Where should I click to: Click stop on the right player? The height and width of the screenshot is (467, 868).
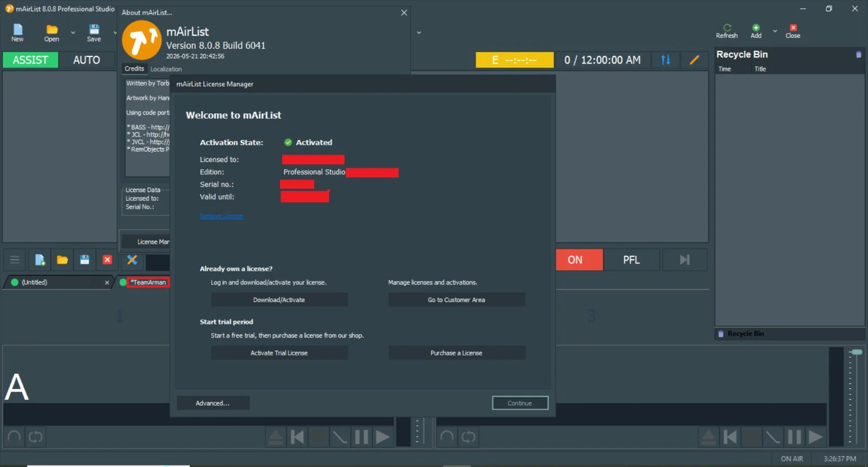752,437
